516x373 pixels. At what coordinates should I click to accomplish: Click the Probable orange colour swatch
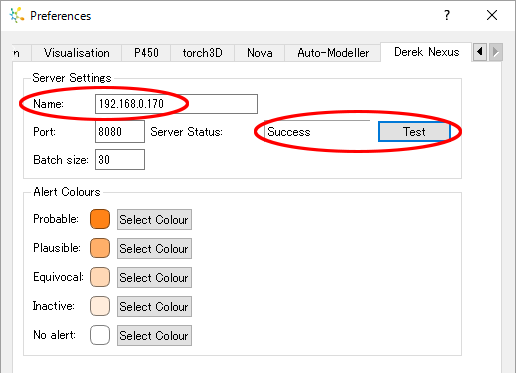click(x=100, y=219)
